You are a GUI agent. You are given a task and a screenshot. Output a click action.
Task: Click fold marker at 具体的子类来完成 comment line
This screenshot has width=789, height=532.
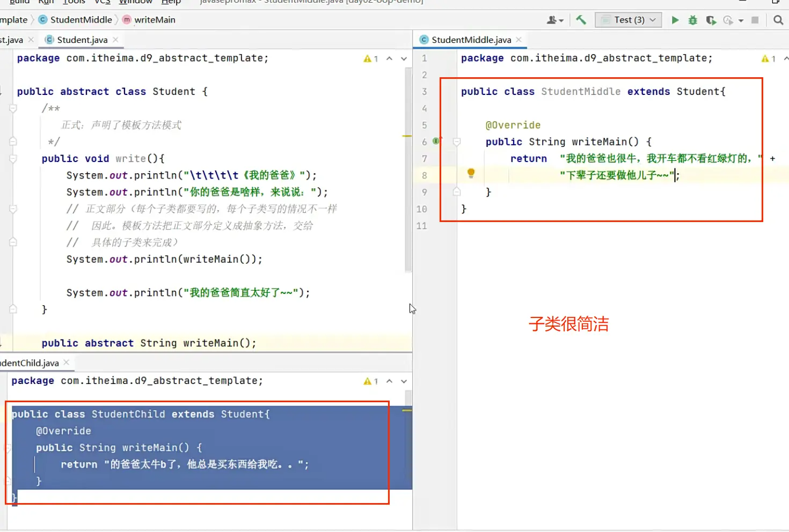13,242
